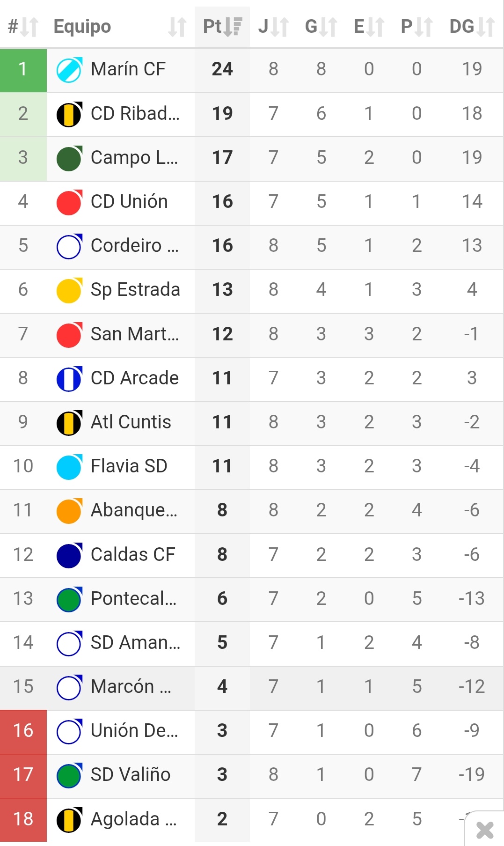Sort table by Equipo column arrows
This screenshot has height=846, width=504.
pos(177,27)
